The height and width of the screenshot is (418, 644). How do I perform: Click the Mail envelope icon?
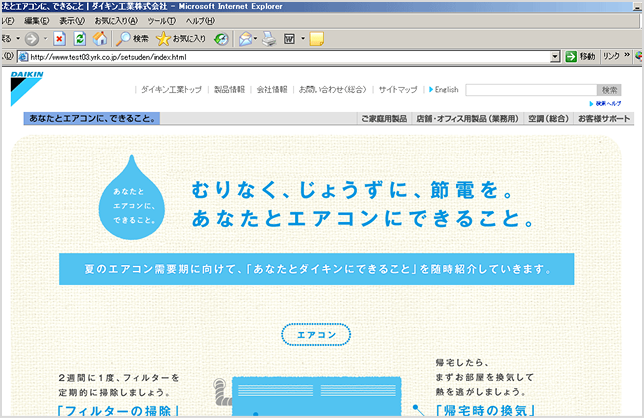[244, 39]
